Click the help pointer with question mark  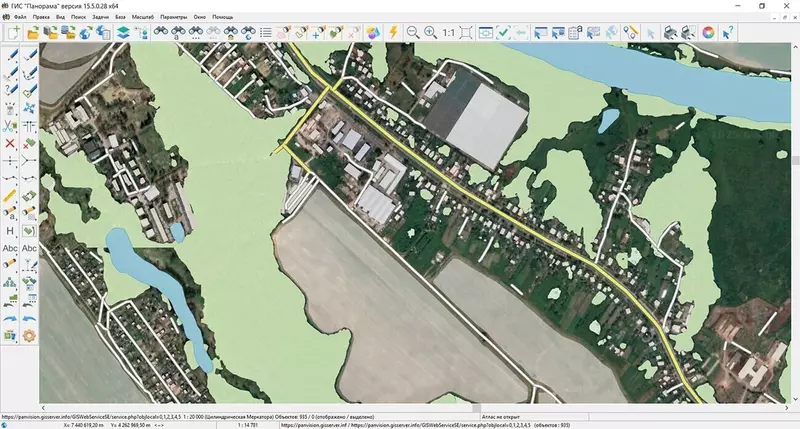(x=728, y=33)
